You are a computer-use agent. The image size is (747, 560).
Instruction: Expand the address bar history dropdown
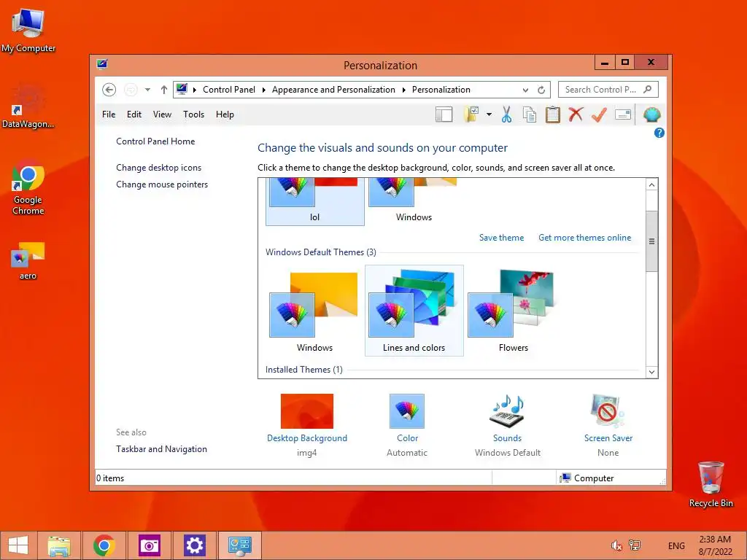[525, 90]
